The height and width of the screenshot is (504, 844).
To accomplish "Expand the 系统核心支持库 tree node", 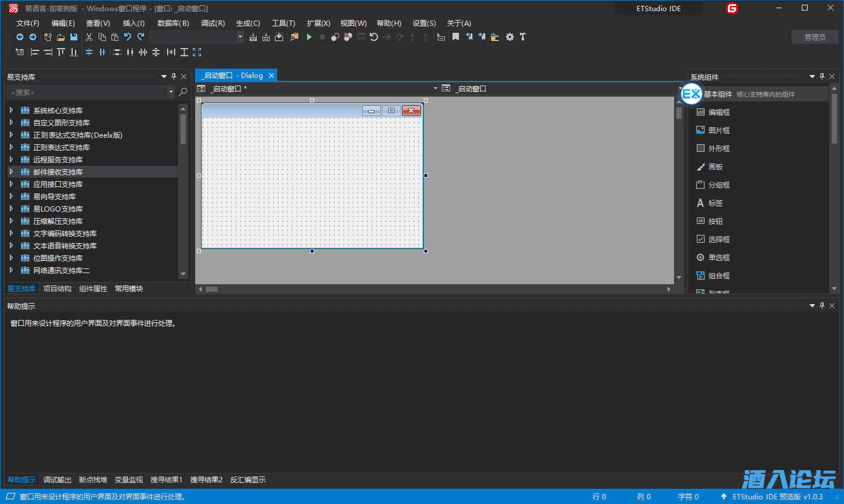I will (x=11, y=110).
